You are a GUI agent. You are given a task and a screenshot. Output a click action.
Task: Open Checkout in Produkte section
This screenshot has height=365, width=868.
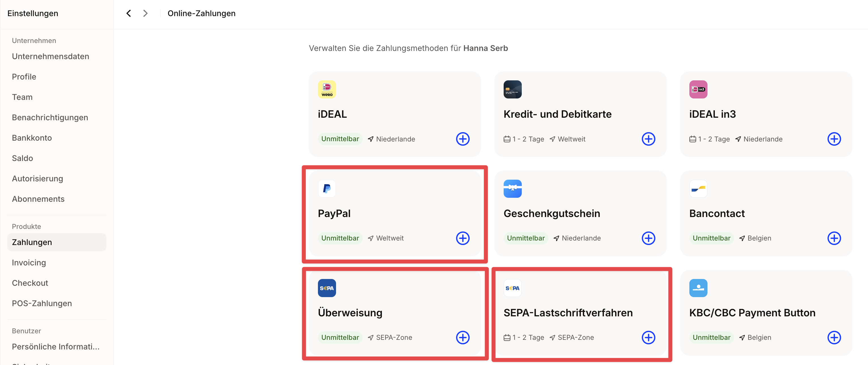click(30, 283)
